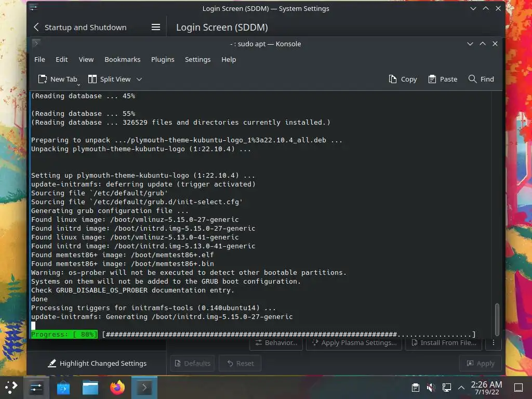This screenshot has width=532, height=399.
Task: Open the network tray icon
Action: point(446,388)
